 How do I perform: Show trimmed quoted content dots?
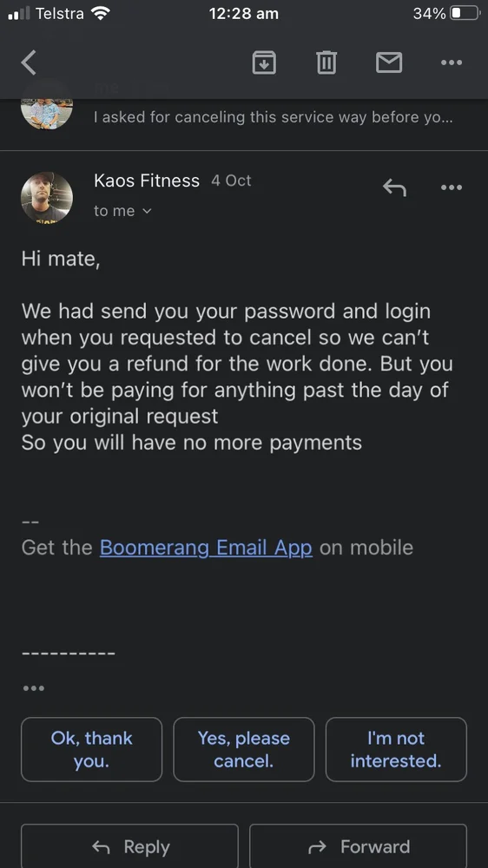pos(34,688)
